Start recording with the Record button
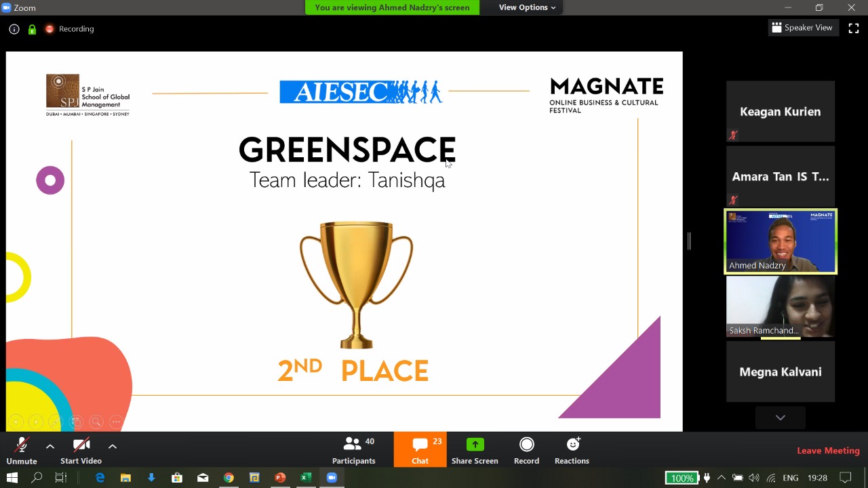The image size is (868, 488). pos(526,451)
